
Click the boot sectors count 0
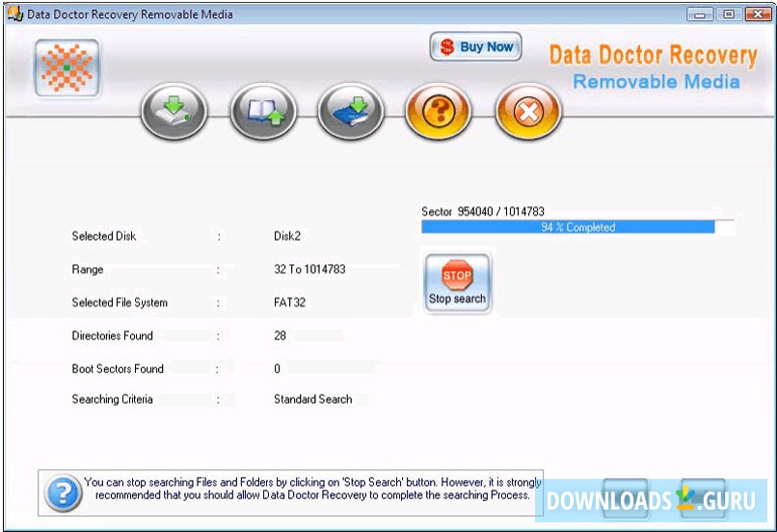[x=277, y=368]
